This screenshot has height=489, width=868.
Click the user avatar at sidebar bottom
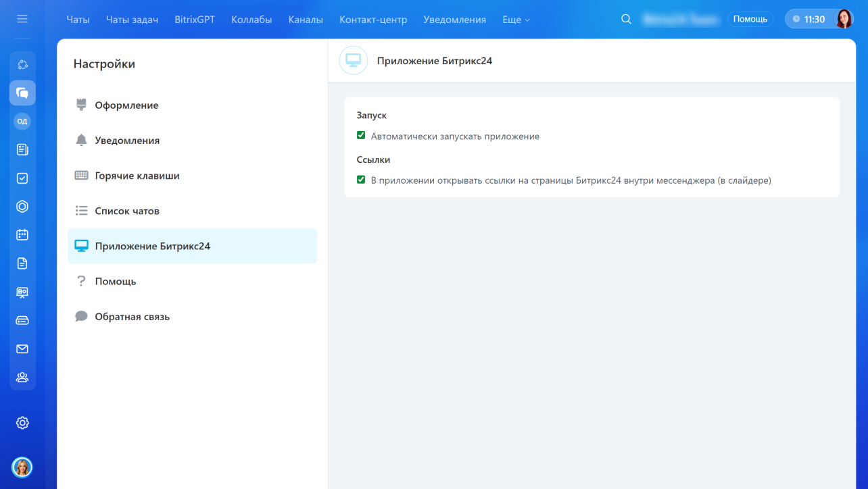pyautogui.click(x=22, y=467)
